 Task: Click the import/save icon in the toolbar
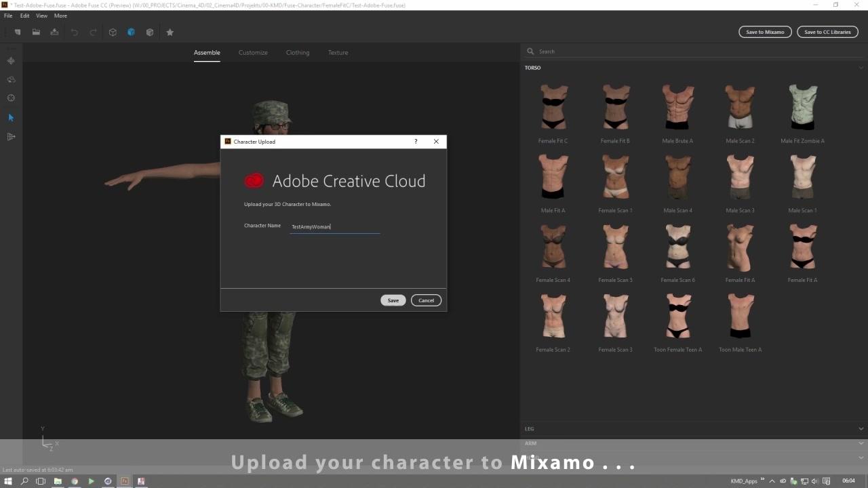tap(54, 32)
